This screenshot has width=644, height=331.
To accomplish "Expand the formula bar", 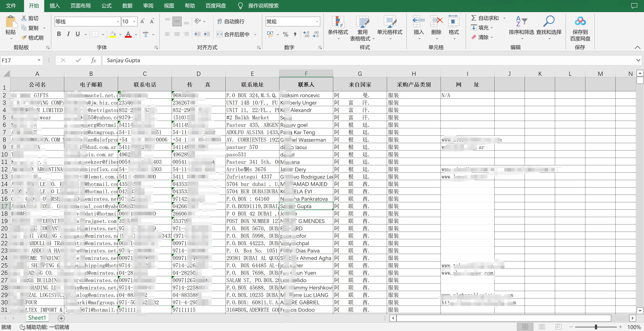I will [x=638, y=60].
